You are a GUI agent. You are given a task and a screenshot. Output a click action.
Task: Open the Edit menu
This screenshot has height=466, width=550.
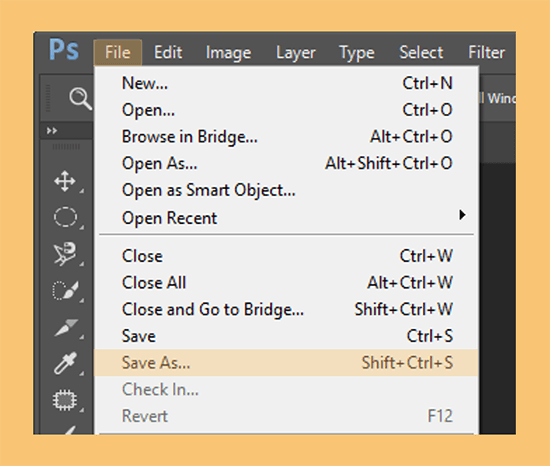click(168, 53)
